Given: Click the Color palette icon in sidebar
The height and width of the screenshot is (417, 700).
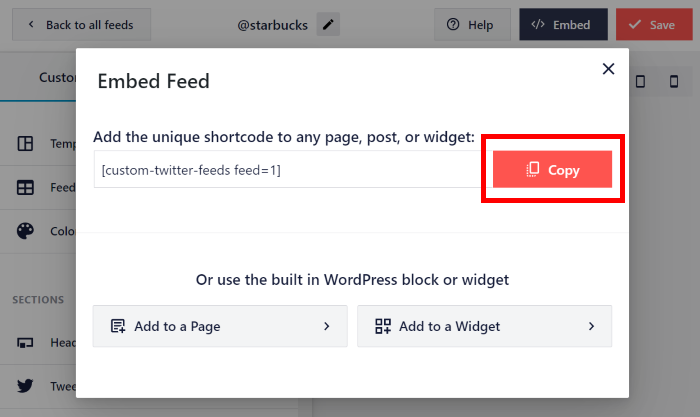Looking at the screenshot, I should (x=27, y=231).
